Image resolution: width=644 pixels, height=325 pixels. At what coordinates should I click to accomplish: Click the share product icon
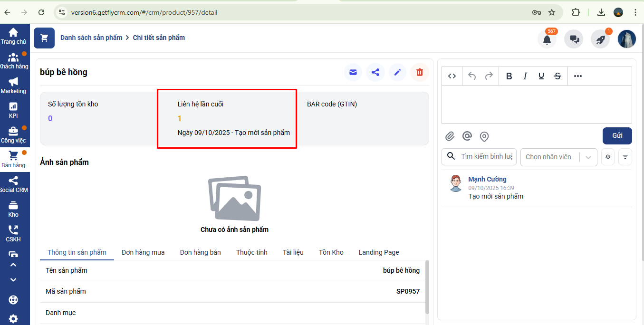tap(375, 72)
